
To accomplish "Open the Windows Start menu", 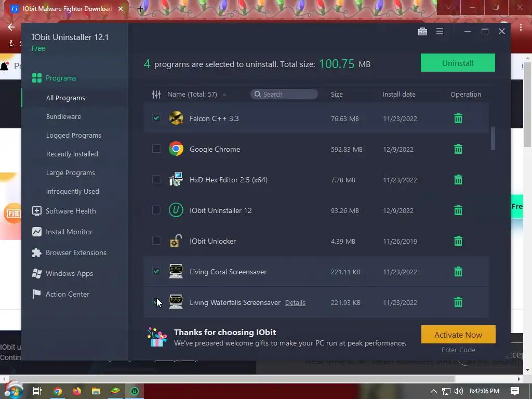I will [x=14, y=391].
